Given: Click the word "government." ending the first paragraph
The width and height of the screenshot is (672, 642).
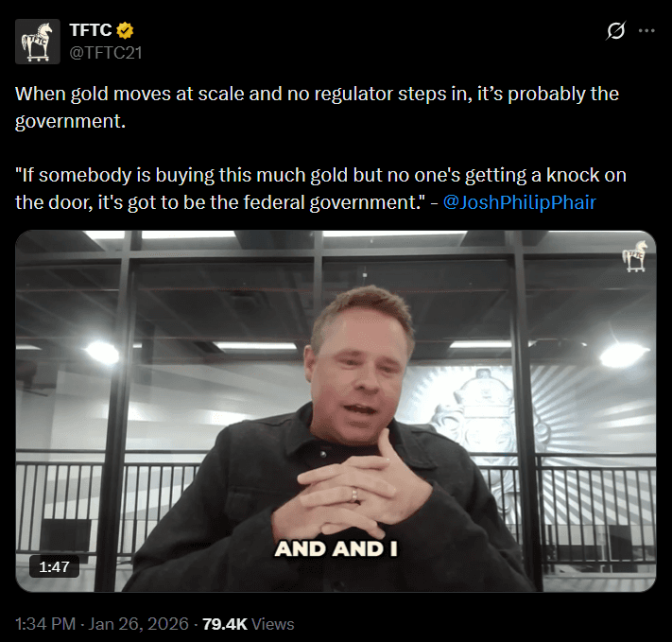Looking at the screenshot, I should click(70, 121).
